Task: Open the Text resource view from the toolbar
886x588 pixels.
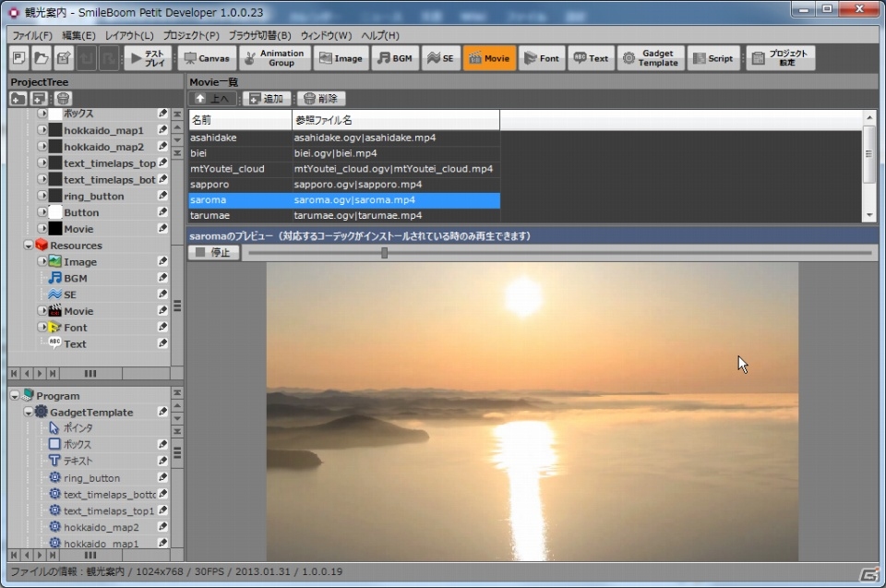Action: click(591, 57)
